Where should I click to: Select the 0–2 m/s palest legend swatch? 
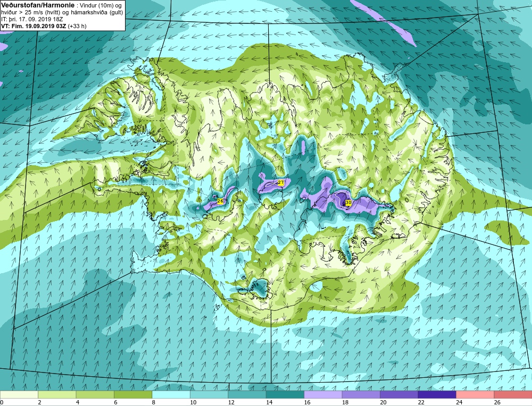coord(19,394)
